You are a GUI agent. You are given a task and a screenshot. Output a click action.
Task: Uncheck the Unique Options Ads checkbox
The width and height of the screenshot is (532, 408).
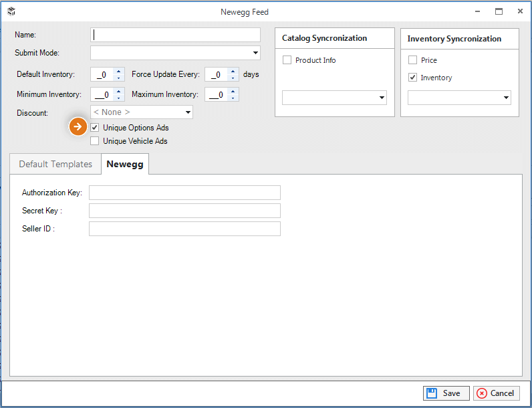pos(95,128)
